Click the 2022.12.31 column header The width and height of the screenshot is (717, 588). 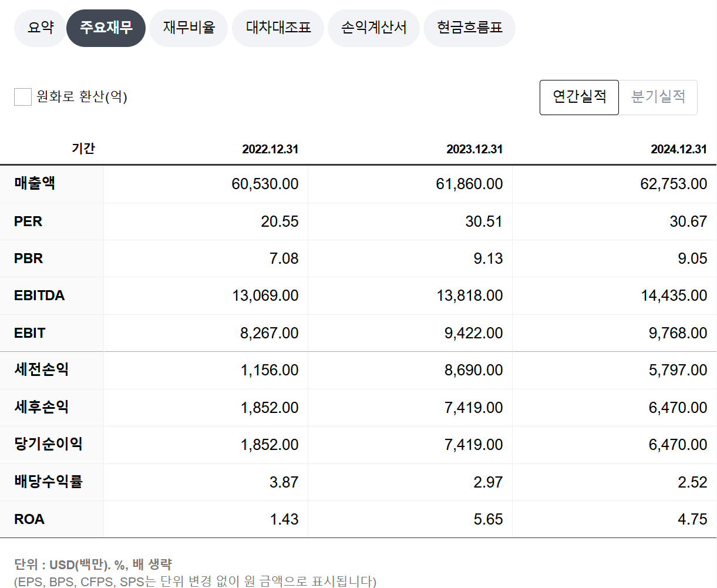click(x=270, y=149)
